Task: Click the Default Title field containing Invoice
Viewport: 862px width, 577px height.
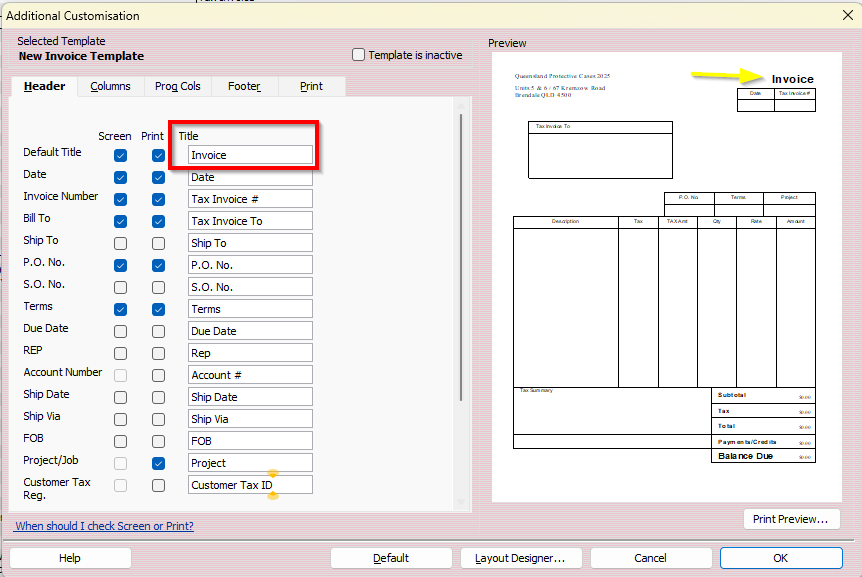Action: pyautogui.click(x=250, y=155)
